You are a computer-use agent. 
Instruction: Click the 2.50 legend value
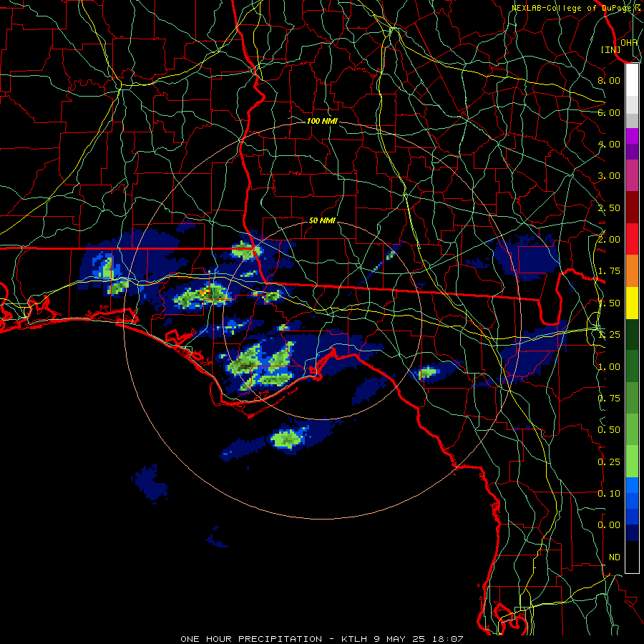(x=609, y=208)
